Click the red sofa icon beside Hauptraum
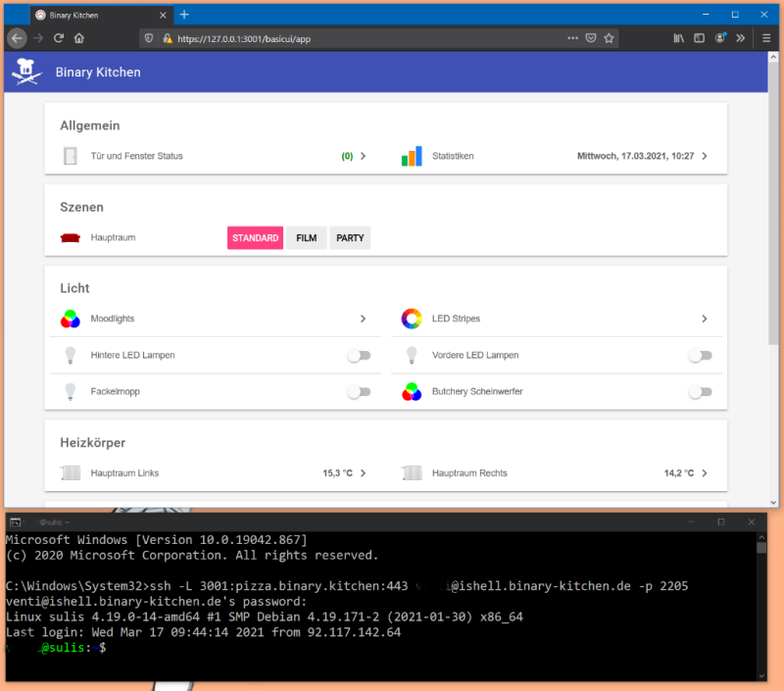 (x=70, y=237)
